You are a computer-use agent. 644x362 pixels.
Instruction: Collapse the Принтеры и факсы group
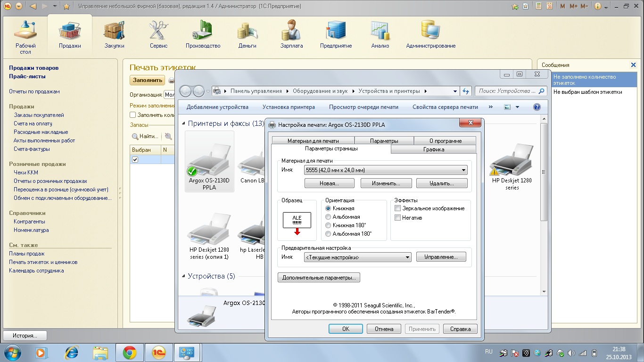(184, 123)
